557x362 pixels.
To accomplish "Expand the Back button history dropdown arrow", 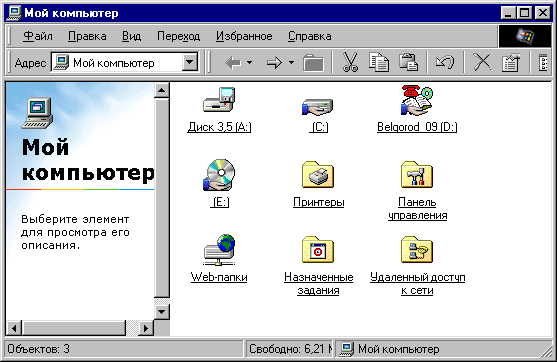I will (x=250, y=63).
